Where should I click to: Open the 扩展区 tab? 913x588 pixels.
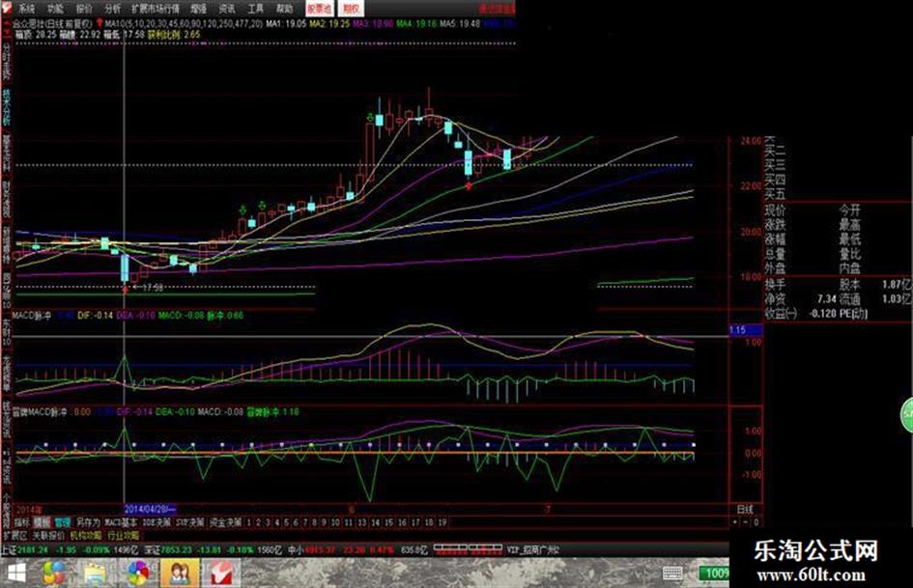click(x=15, y=535)
